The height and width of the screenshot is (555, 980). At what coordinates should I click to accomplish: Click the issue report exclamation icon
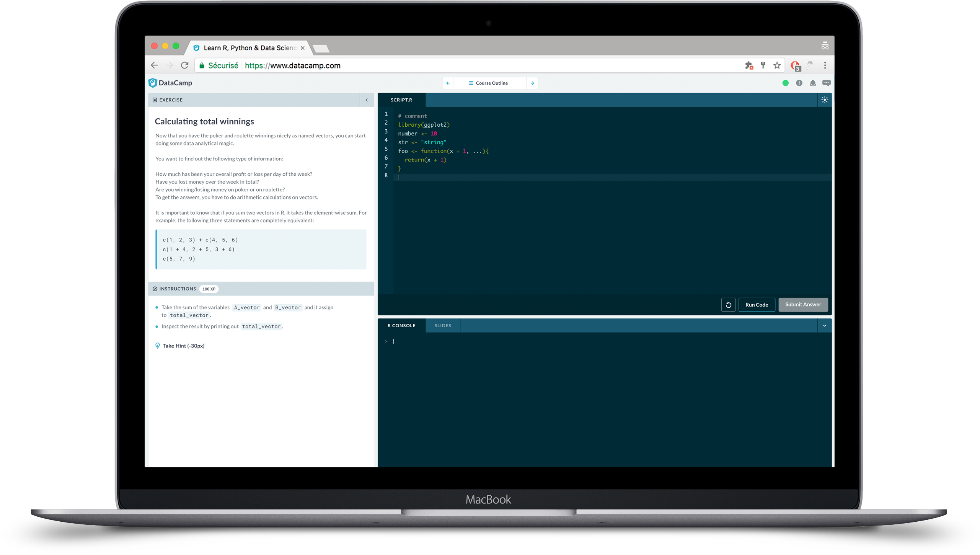click(x=799, y=83)
